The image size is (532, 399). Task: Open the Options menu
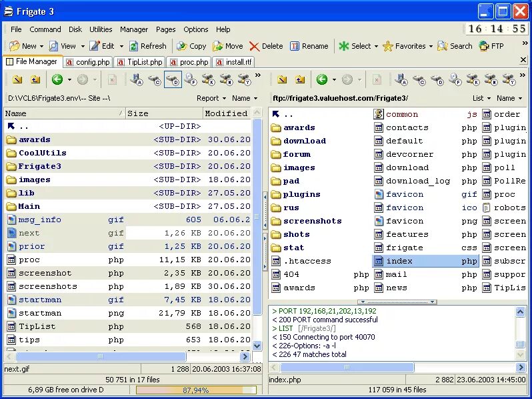196,29
